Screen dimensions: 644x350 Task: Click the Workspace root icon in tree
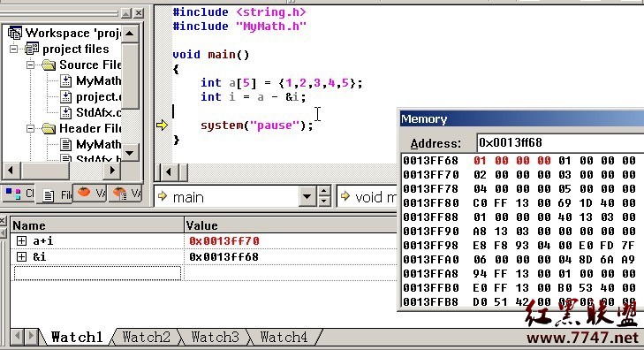(x=15, y=33)
